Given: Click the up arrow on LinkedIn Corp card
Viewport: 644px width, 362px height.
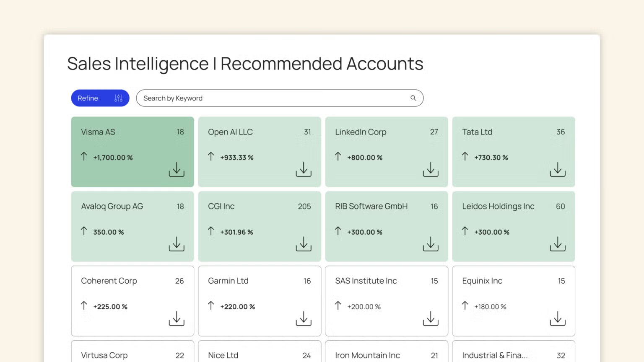Looking at the screenshot, I should tap(338, 156).
